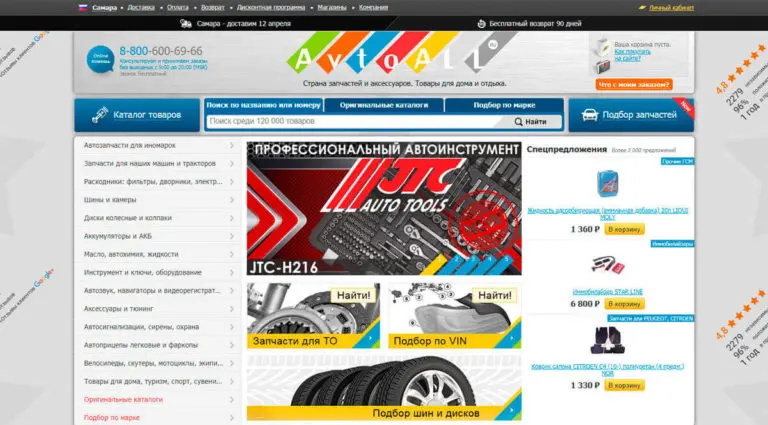Image resolution: width=768 pixels, height=425 pixels.
Task: Expand Запчасти для наших машин category arrow
Action: click(232, 164)
